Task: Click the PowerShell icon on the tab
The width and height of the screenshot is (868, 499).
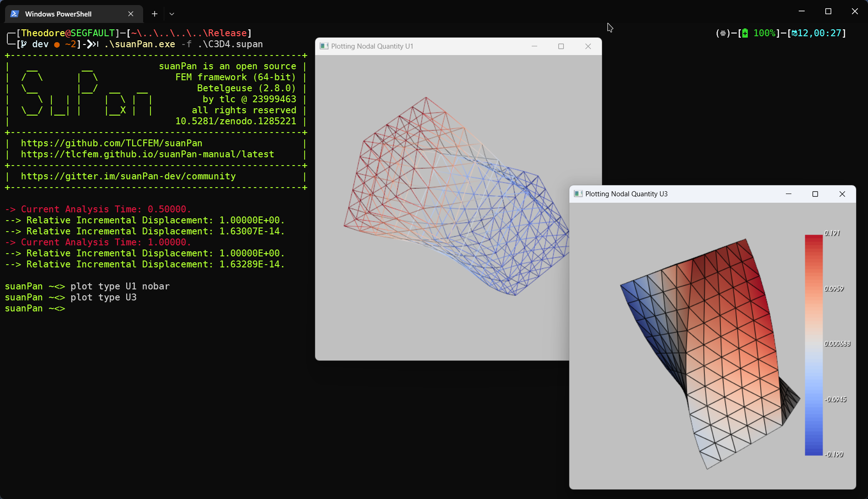Action: click(15, 14)
